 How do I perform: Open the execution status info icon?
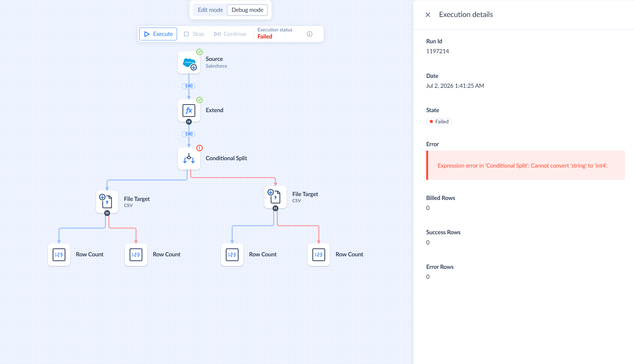(309, 34)
